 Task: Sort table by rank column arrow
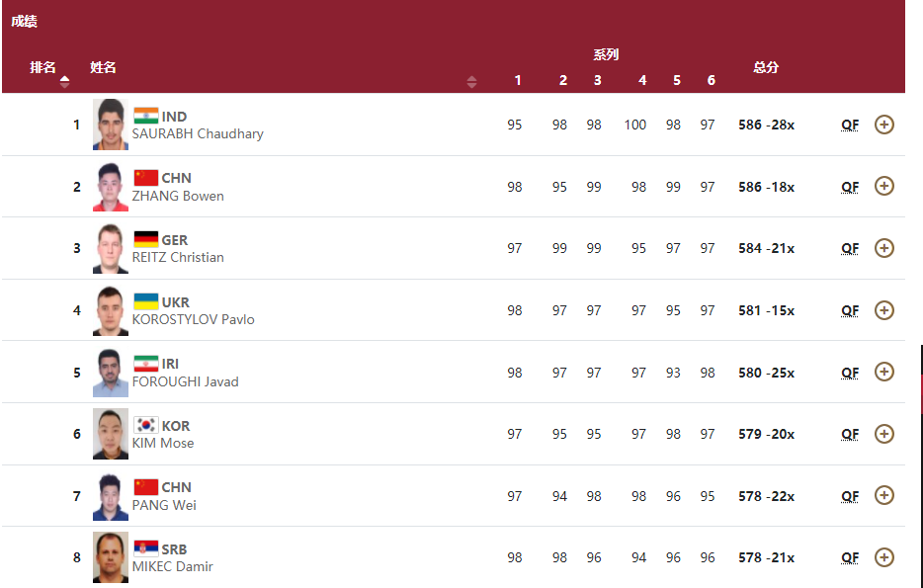65,81
